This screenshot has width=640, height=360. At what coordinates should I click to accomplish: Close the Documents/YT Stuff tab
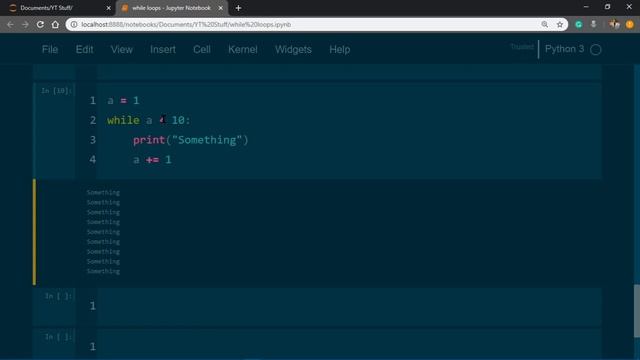(x=108, y=8)
